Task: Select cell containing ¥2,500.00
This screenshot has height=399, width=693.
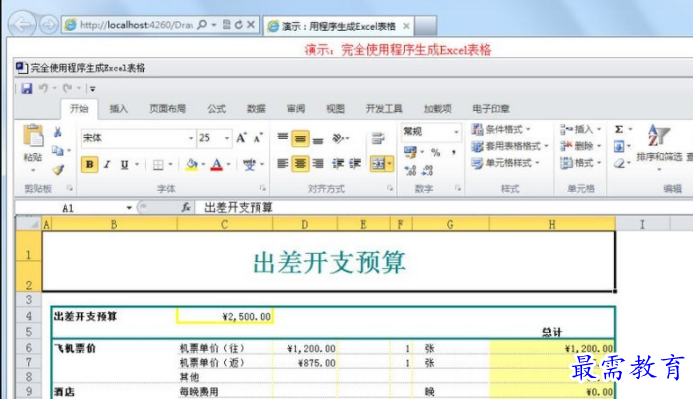Action: coord(225,316)
